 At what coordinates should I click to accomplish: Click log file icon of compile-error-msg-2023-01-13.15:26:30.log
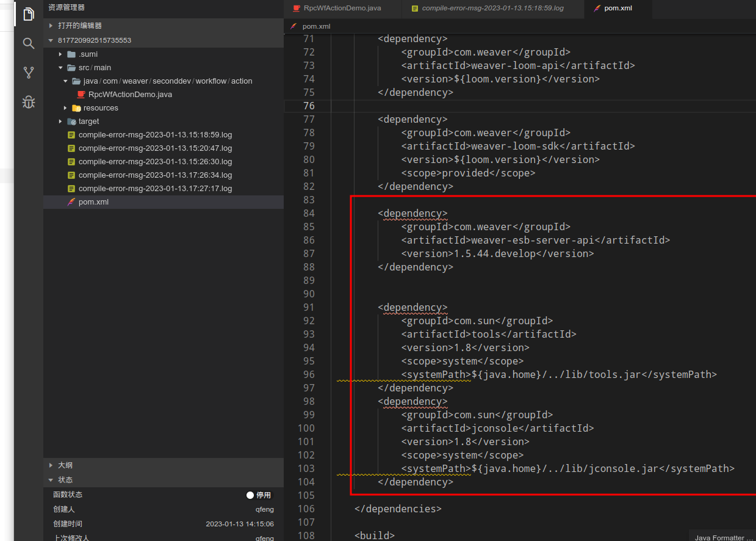[71, 162]
